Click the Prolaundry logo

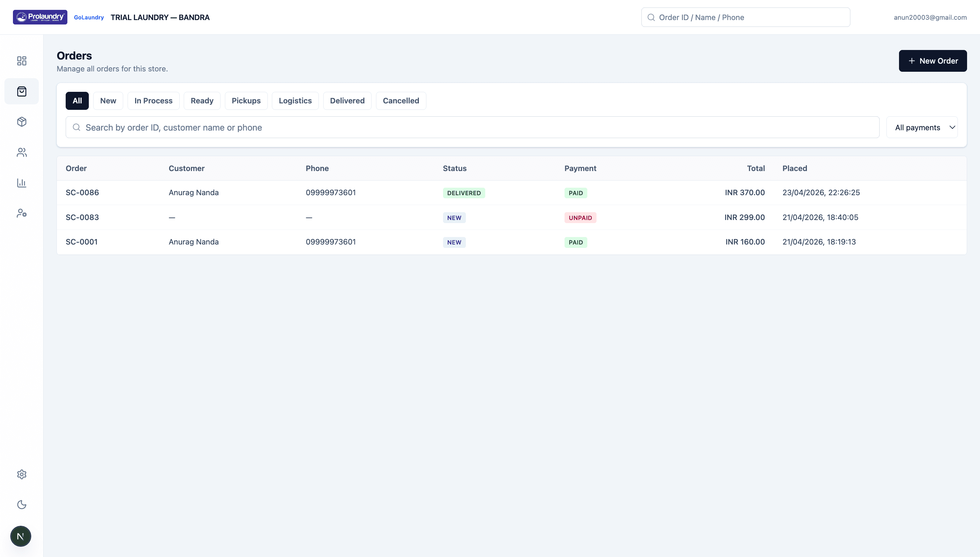(x=40, y=17)
